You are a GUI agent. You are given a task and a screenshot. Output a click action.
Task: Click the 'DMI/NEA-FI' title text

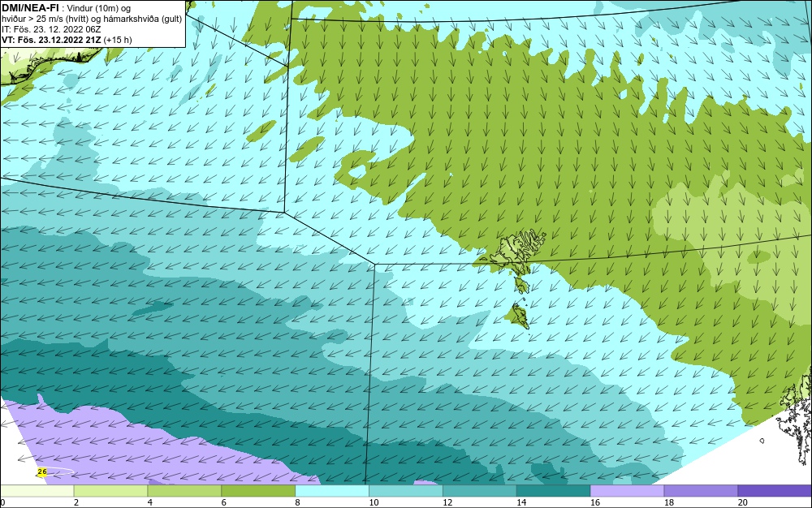[x=30, y=7]
